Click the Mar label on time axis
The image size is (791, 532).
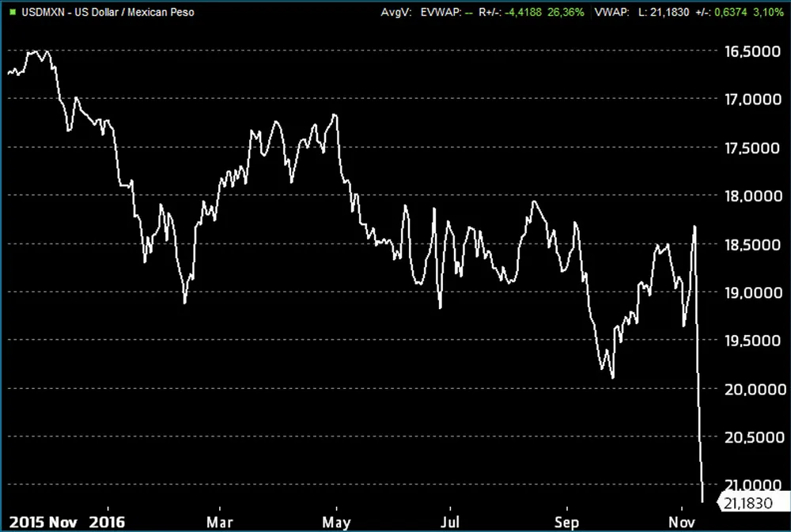point(219,522)
